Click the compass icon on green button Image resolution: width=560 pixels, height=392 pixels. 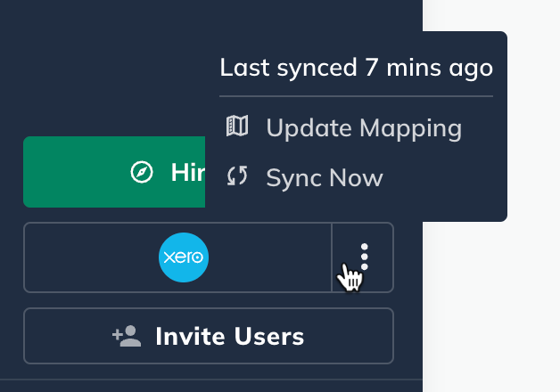[142, 172]
